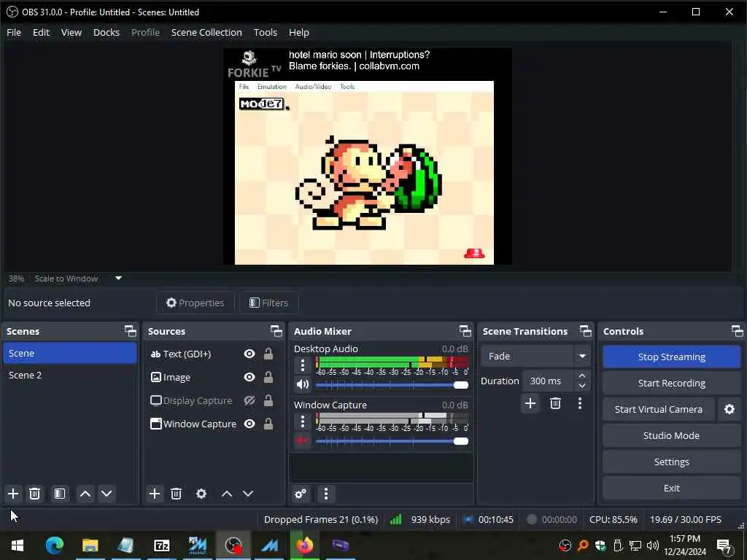This screenshot has width=747, height=560.
Task: Open the Fade transition dropdown
Action: coord(535,356)
